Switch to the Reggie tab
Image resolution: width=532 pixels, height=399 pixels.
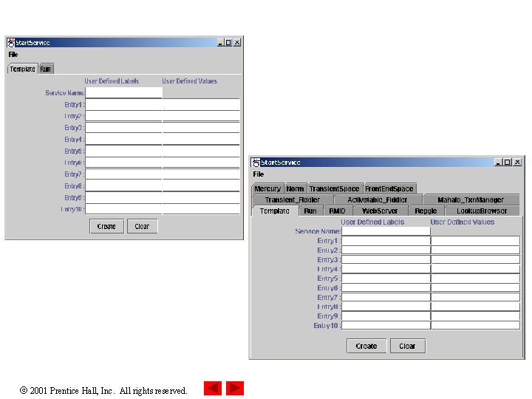click(426, 211)
